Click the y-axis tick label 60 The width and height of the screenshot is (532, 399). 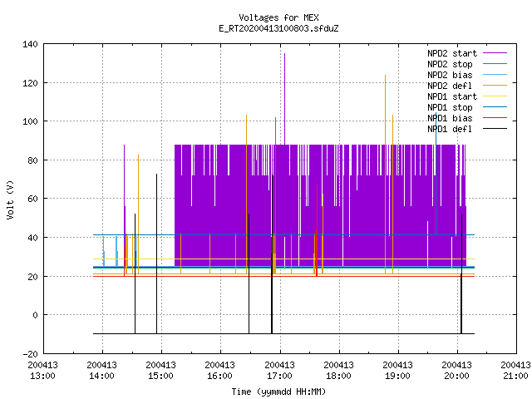click(x=32, y=199)
